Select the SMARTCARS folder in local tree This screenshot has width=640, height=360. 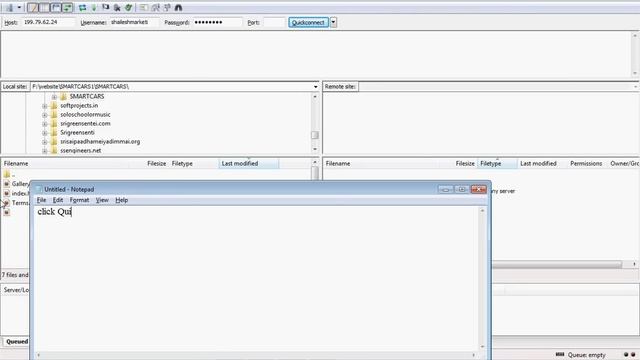click(x=87, y=96)
